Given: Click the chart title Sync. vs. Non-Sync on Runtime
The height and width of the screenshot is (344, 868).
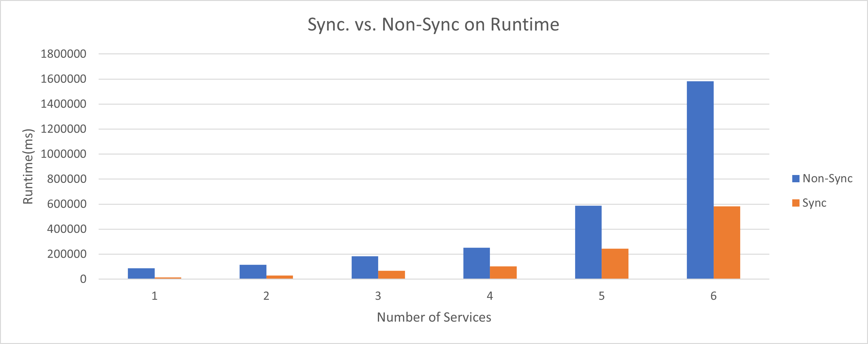Looking at the screenshot, I should 433,25.
